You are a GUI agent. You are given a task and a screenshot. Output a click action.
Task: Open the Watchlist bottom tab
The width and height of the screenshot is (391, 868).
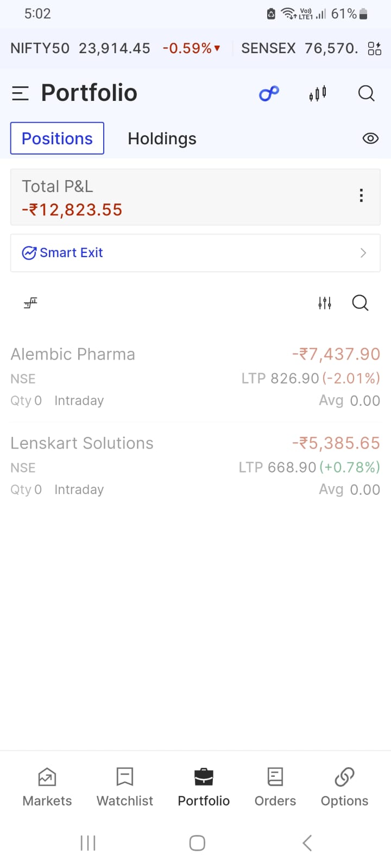125,787
